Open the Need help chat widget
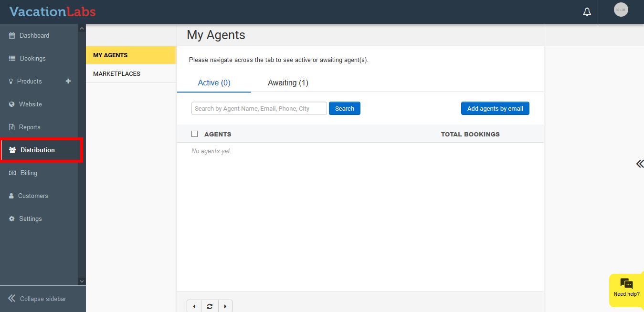This screenshot has height=312, width=644. point(626,288)
